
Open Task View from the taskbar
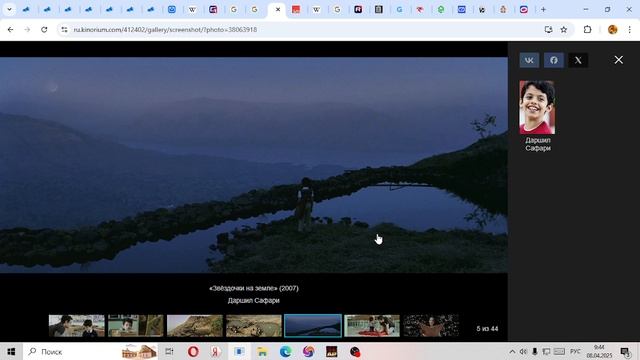click(169, 351)
